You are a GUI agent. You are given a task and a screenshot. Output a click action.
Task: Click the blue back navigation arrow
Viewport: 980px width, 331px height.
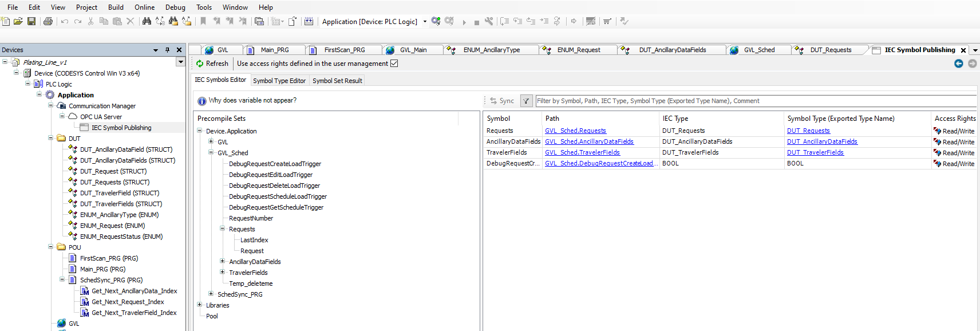point(958,64)
